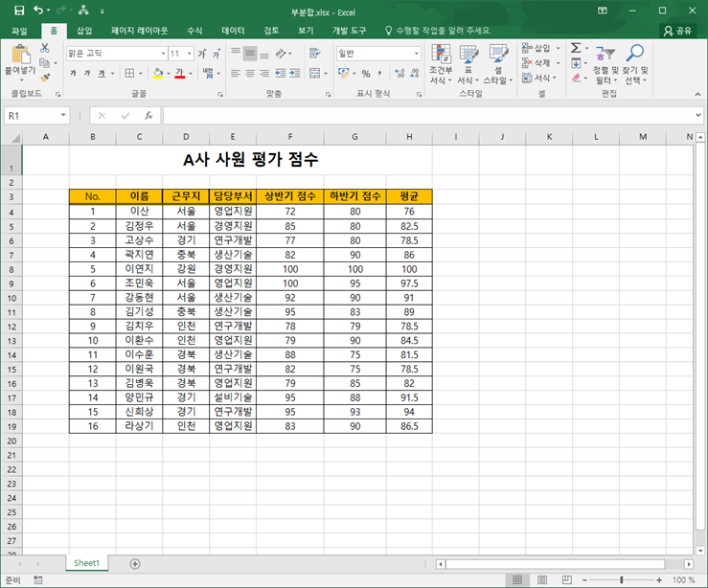Viewport: 708px width, 588px height.
Task: Click the Borders icon
Action: click(129, 73)
